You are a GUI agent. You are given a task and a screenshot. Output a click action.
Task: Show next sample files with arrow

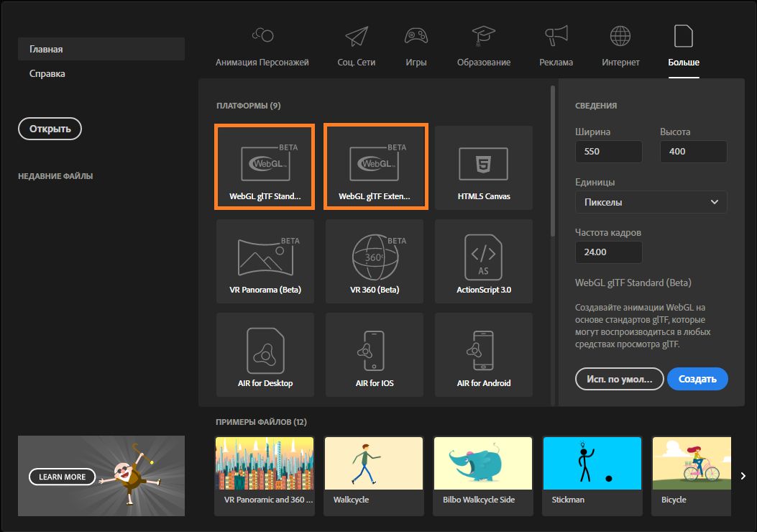(743, 476)
